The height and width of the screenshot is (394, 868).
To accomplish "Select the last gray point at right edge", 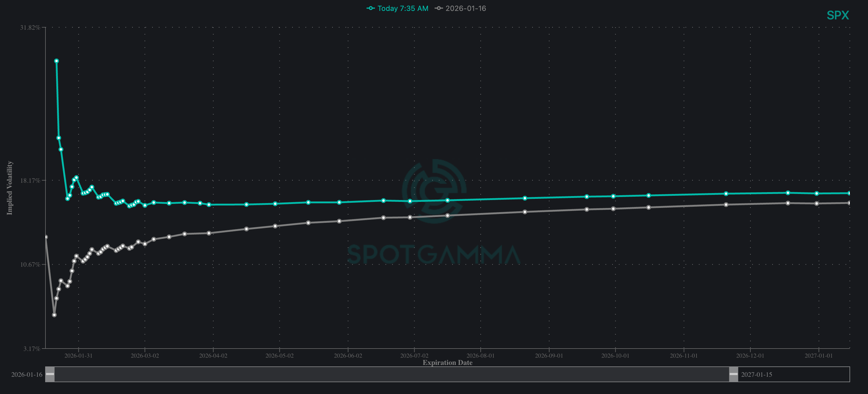I will click(849, 203).
